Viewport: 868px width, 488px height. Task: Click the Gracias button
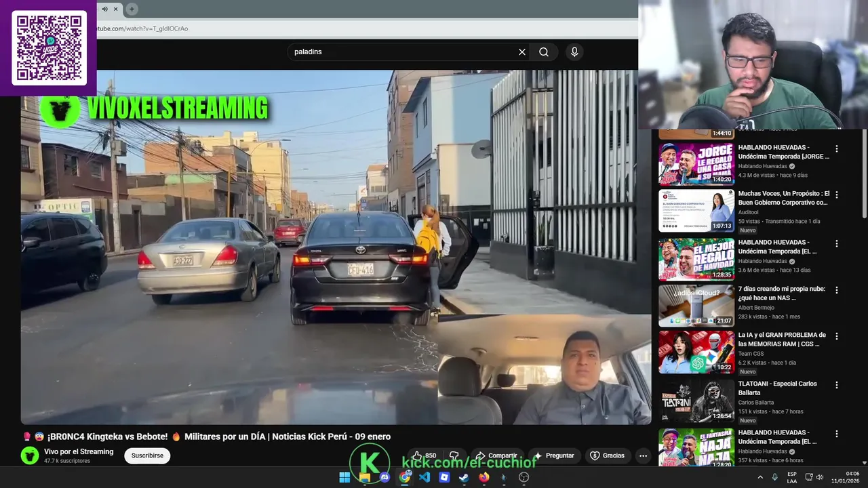tap(607, 455)
